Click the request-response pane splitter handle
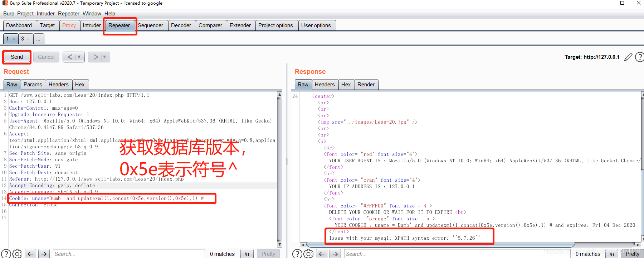 [x=287, y=162]
